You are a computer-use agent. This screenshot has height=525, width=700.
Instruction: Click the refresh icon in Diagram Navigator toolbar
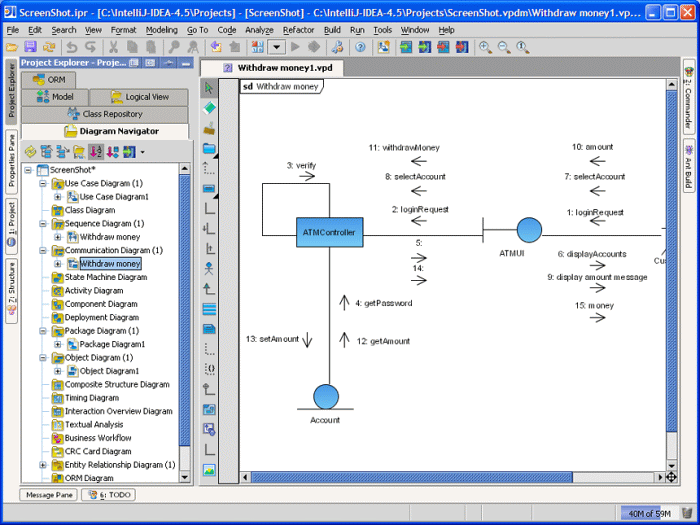click(30, 152)
